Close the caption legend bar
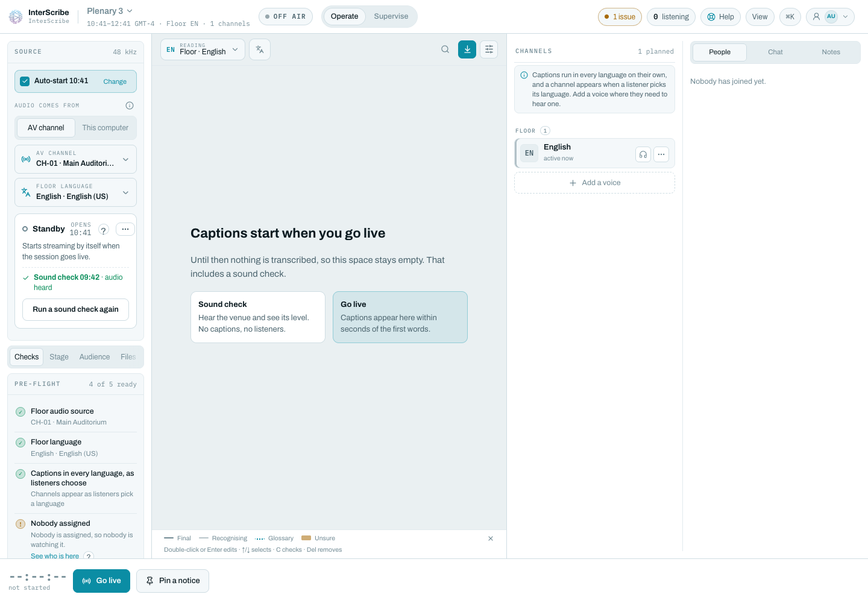Screen dimensions: 868x603 click(491, 538)
